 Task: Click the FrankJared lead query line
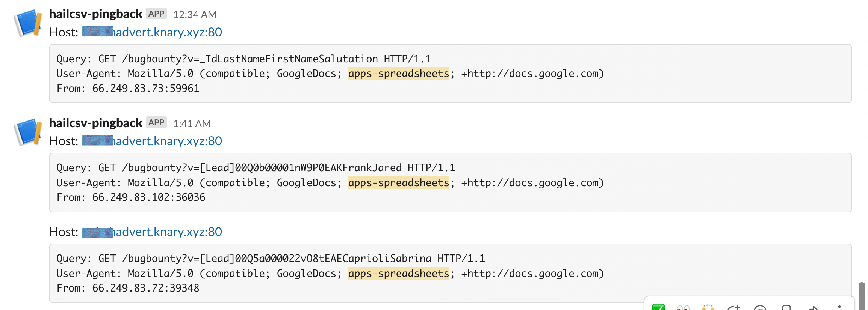pyautogui.click(x=256, y=168)
